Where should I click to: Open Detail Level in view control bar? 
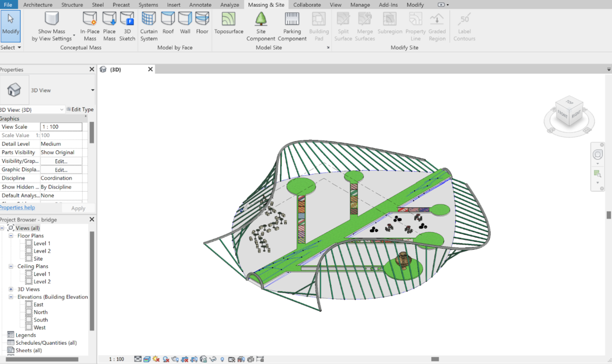[138, 359]
